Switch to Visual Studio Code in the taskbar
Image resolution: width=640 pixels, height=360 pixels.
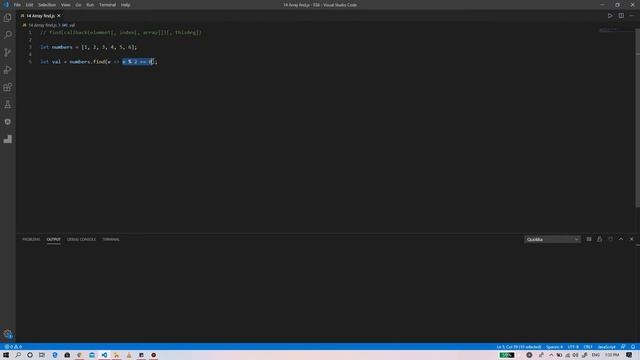pyautogui.click(x=104, y=355)
